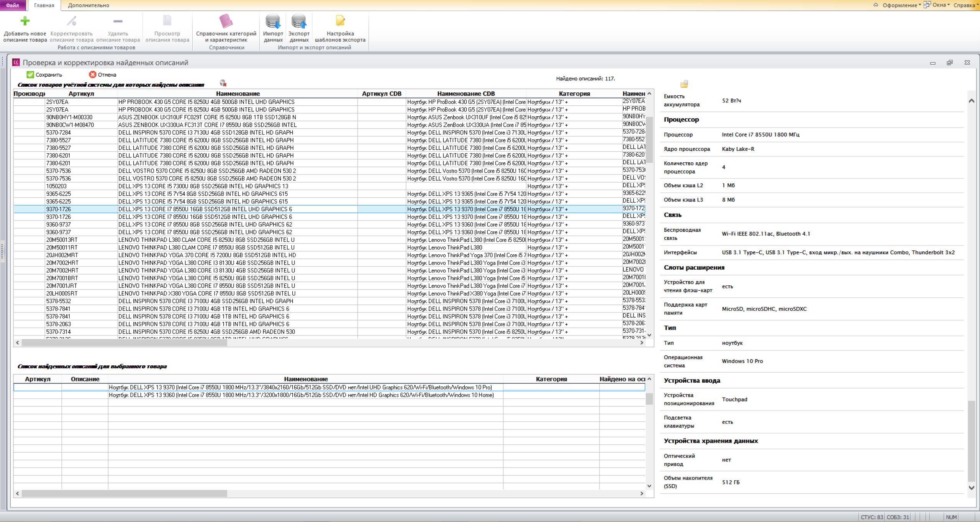This screenshot has height=522, width=980.
Task: Click the SSD capacity value '512 ГБ'
Action: click(731, 482)
